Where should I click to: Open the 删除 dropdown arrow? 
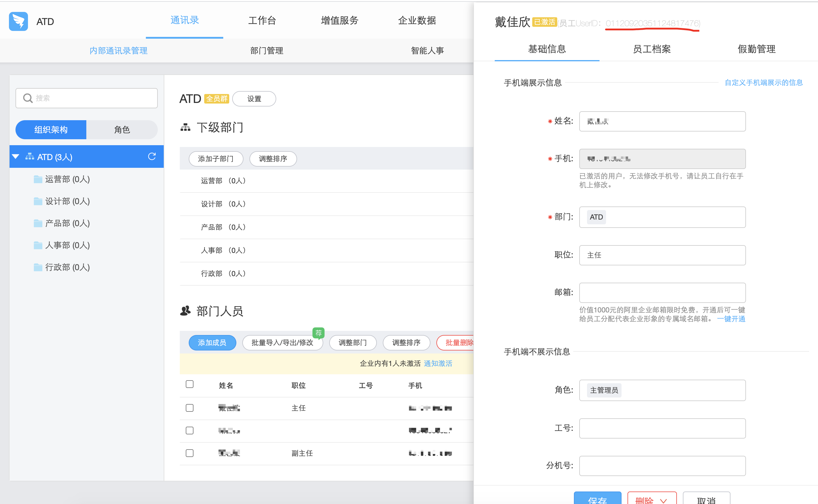pos(663,500)
